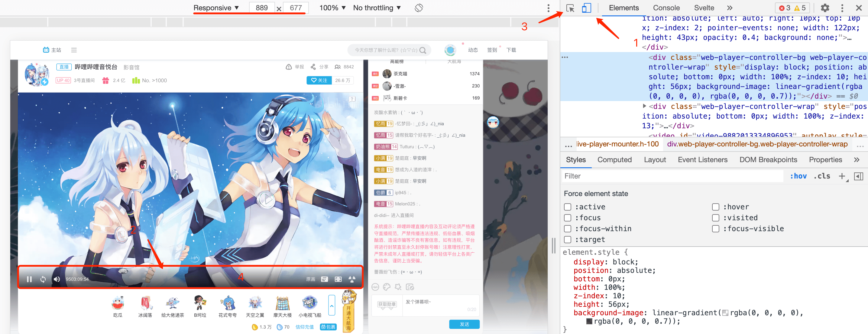Click the 信仰充值 recharge link
This screenshot has height=334, width=868.
pyautogui.click(x=304, y=327)
